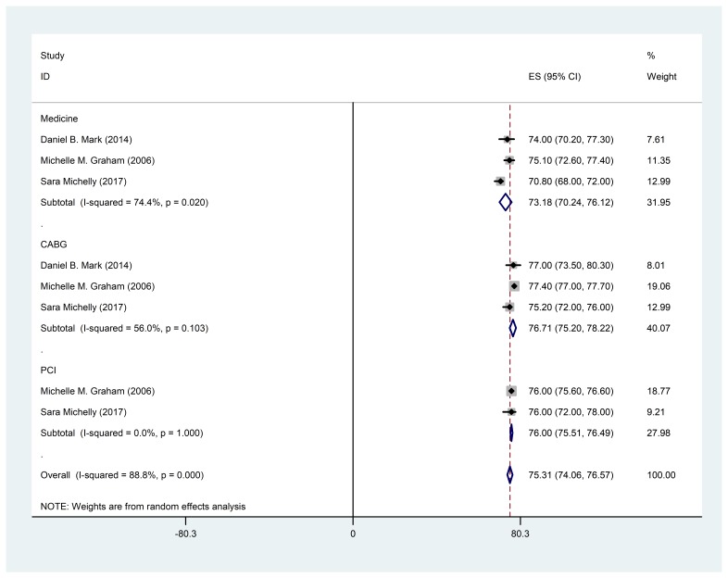The image size is (728, 578).
Task: Click Sara Michelly (2017) in Medicine group
Action: (83, 182)
